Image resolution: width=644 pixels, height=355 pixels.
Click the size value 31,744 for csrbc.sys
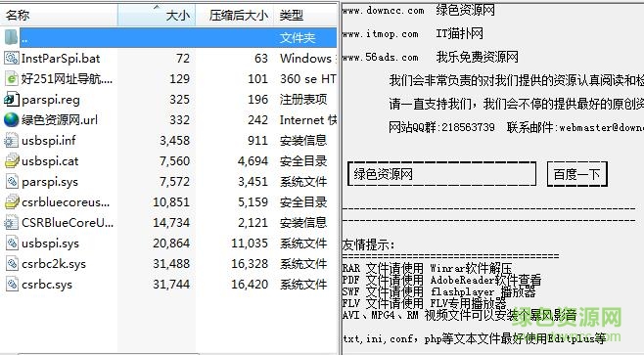pyautogui.click(x=171, y=284)
